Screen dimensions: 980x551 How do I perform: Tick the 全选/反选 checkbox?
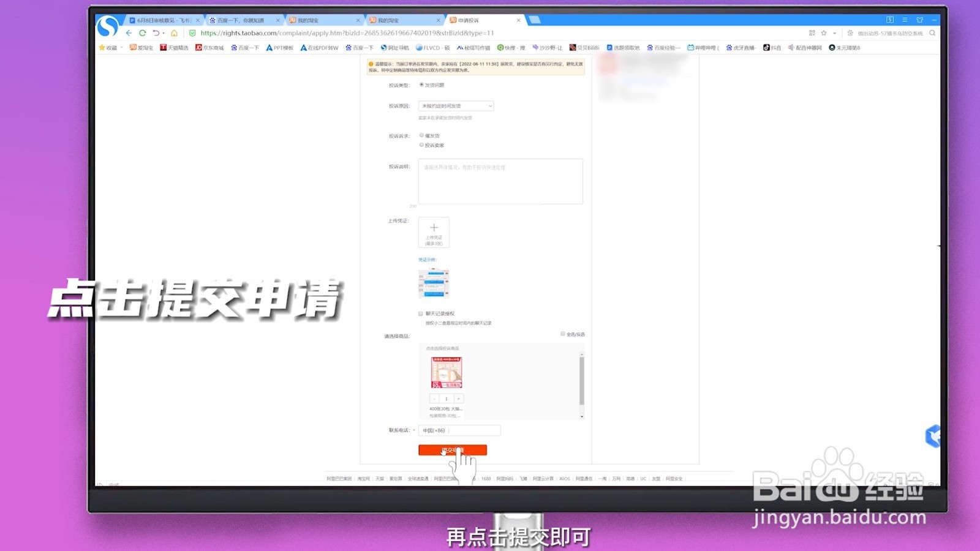point(563,334)
